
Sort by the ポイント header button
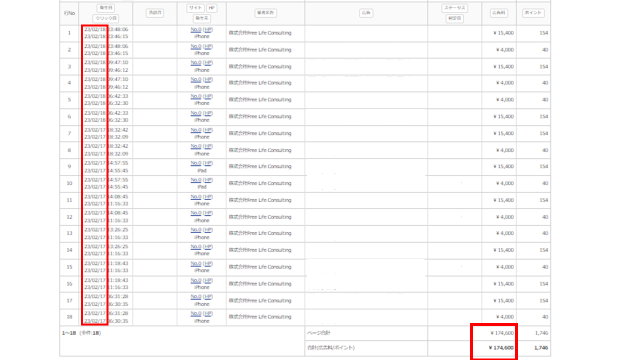[533, 13]
